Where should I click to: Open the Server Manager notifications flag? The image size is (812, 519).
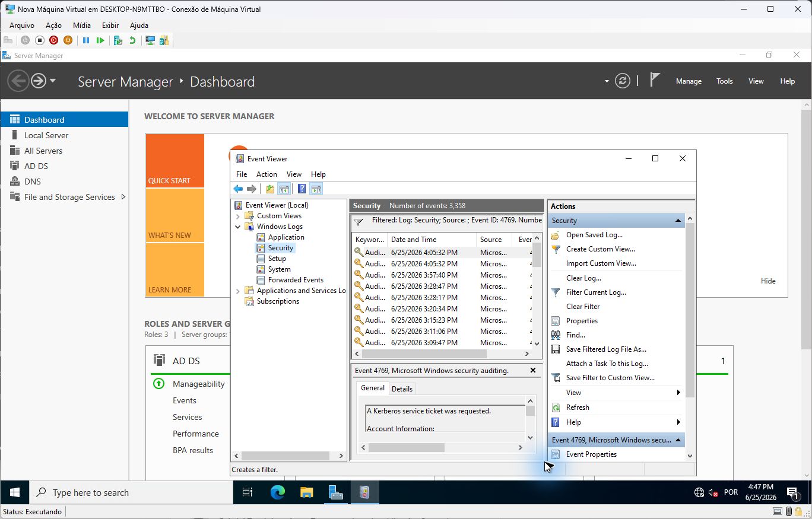pos(655,80)
